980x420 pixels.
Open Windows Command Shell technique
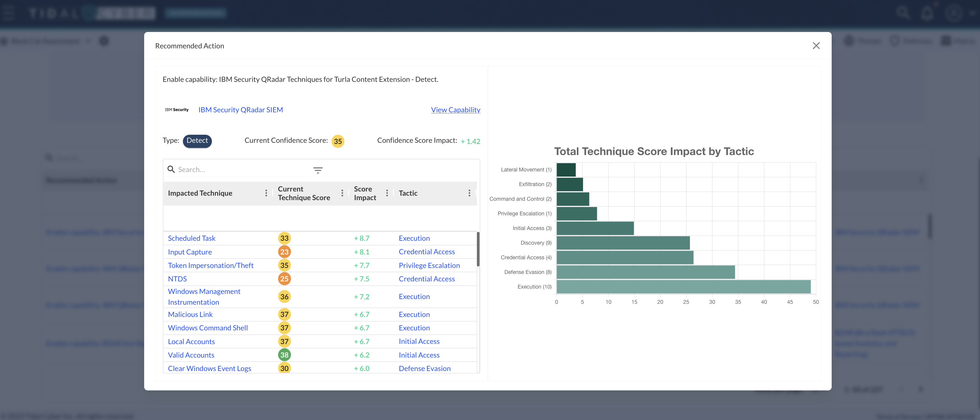(x=208, y=328)
